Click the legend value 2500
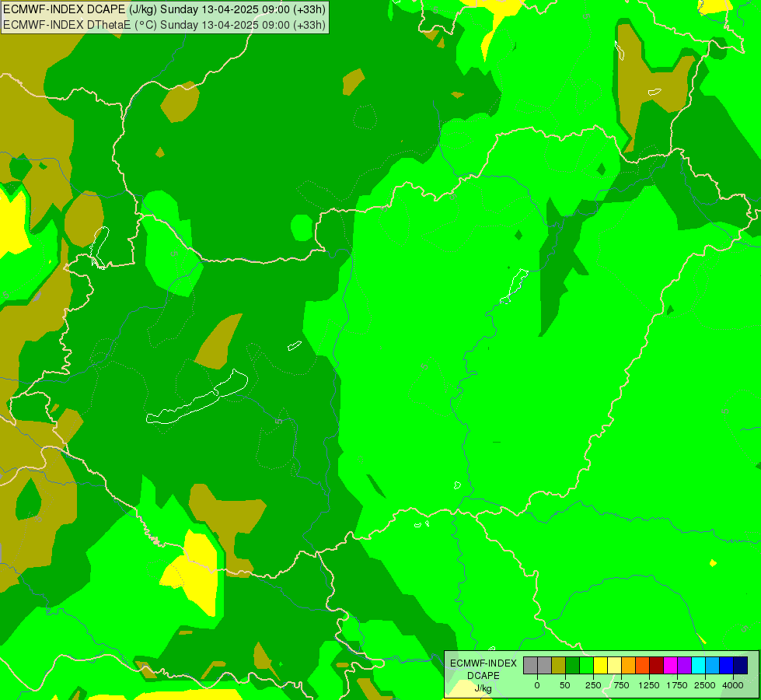The width and height of the screenshot is (761, 700). (705, 685)
